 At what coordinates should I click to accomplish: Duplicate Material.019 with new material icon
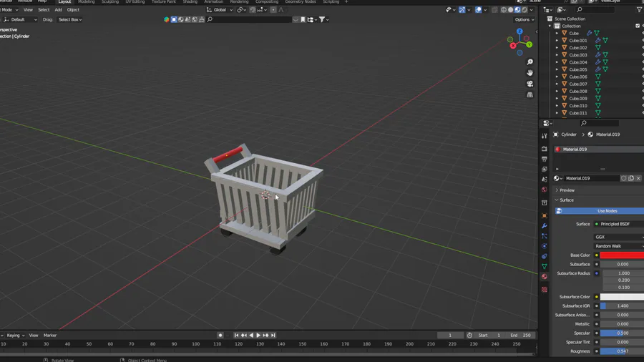point(631,178)
